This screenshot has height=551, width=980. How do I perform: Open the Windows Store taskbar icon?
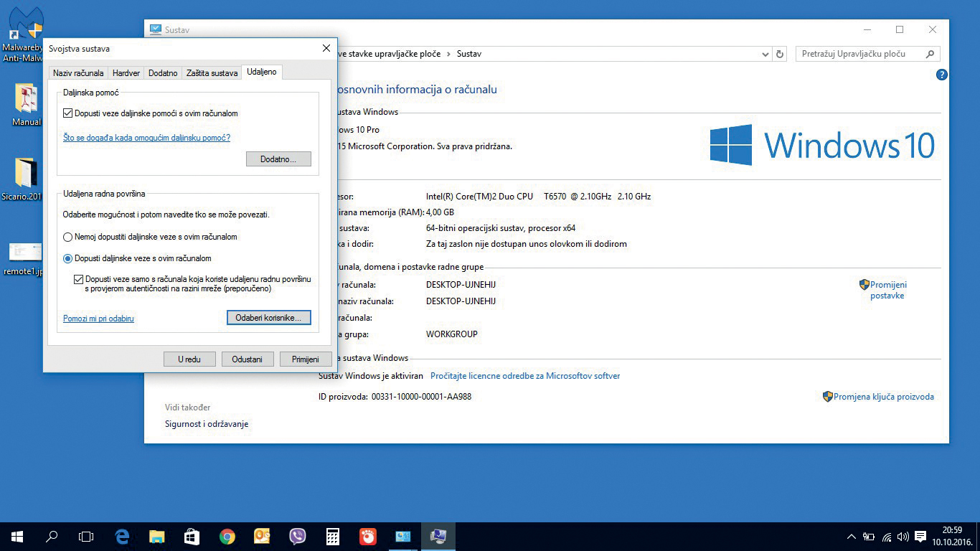pos(192,537)
